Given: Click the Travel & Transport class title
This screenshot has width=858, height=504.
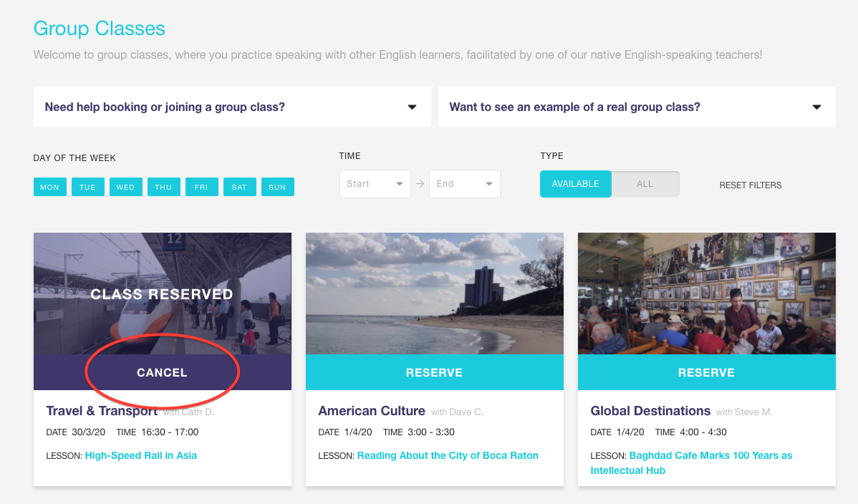Looking at the screenshot, I should 102,411.
